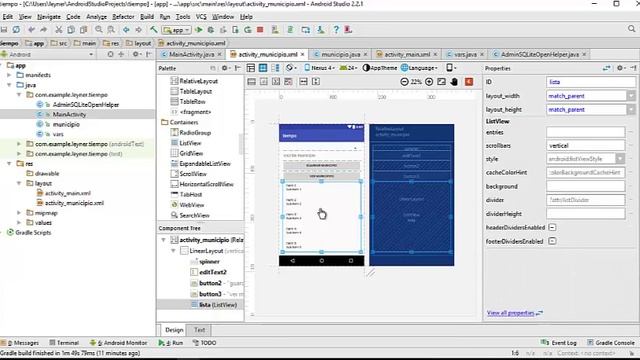Open the app run configuration dropdown
640x360 pixels.
point(177,30)
